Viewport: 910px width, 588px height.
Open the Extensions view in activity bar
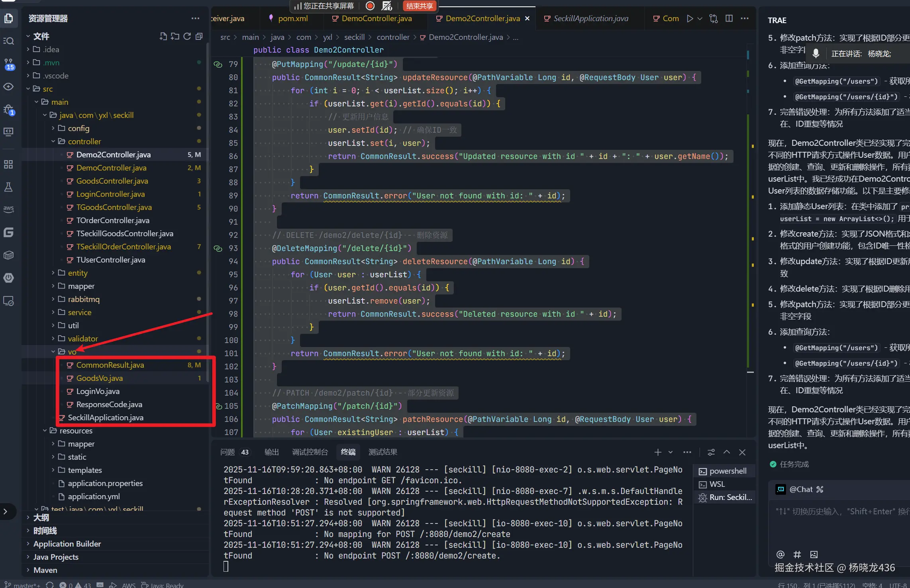tap(9, 164)
